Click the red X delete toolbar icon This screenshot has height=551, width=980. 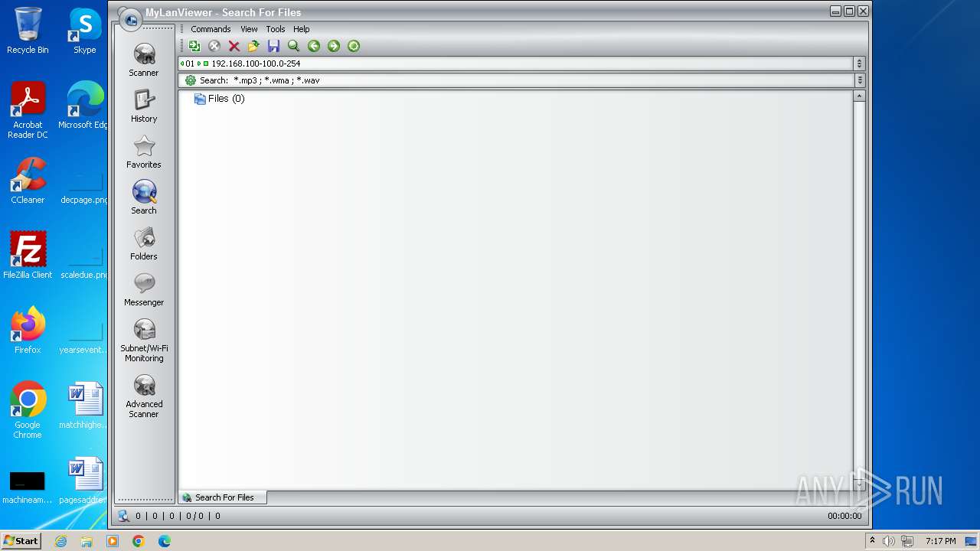[234, 46]
